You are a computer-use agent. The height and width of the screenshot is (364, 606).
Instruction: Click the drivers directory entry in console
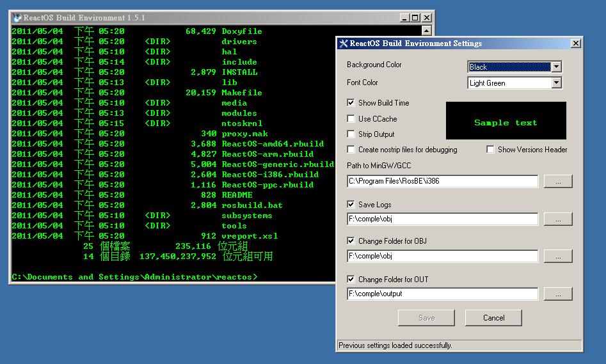point(239,42)
